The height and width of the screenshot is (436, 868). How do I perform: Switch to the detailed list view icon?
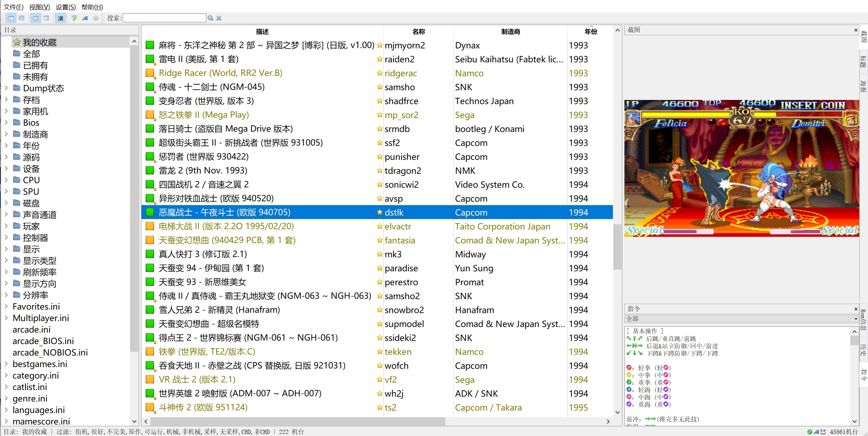click(36, 18)
